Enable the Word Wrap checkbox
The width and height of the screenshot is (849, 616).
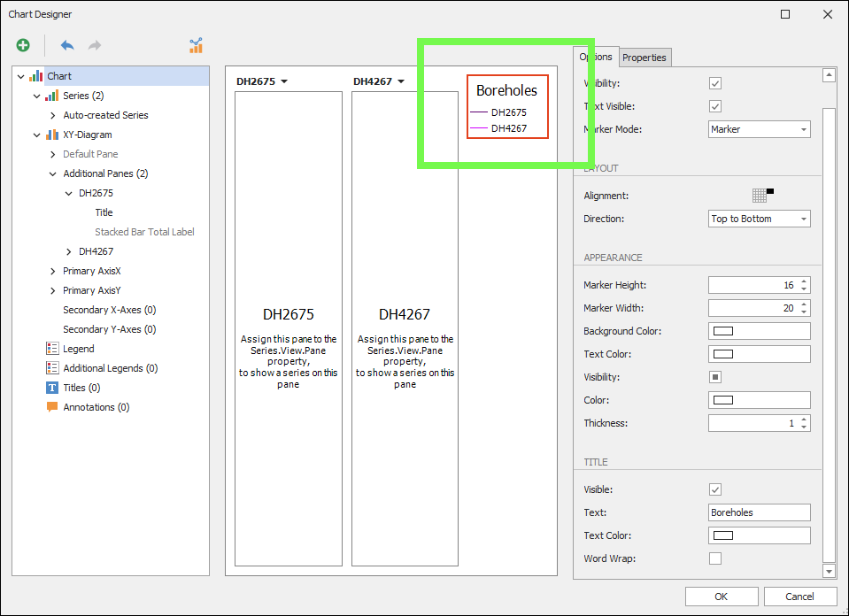[715, 558]
